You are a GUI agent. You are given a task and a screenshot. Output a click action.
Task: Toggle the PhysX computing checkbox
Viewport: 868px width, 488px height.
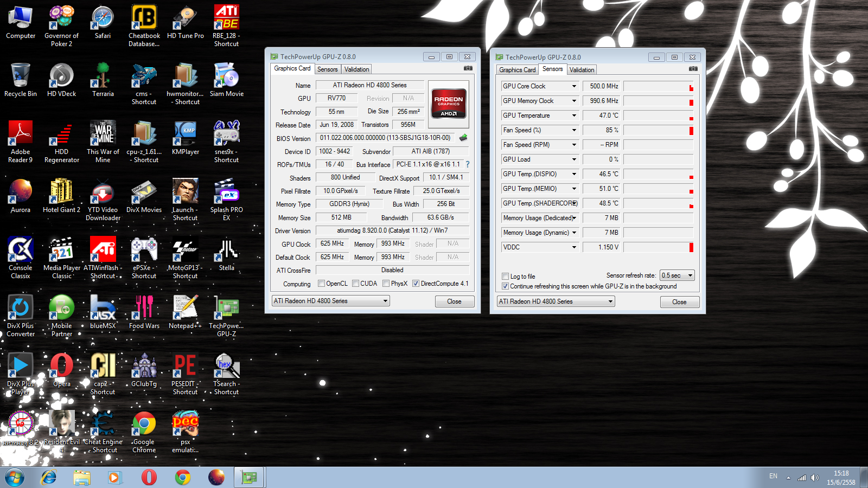[x=386, y=284]
